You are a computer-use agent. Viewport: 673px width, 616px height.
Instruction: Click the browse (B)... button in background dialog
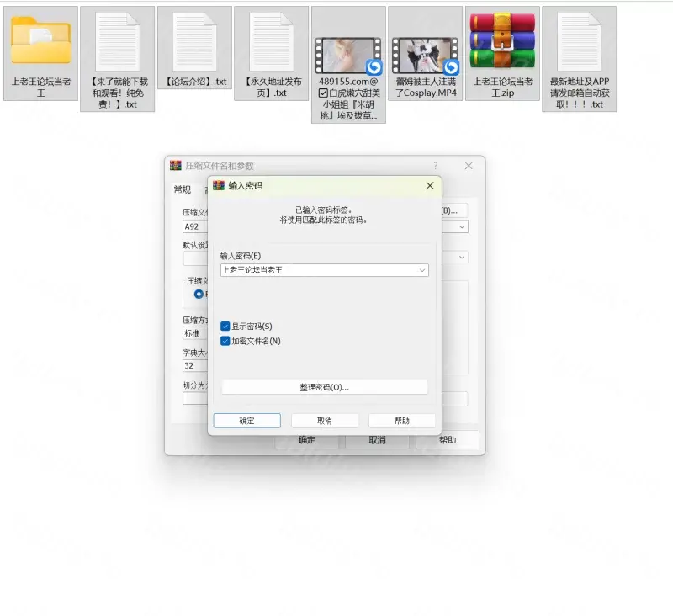(454, 210)
